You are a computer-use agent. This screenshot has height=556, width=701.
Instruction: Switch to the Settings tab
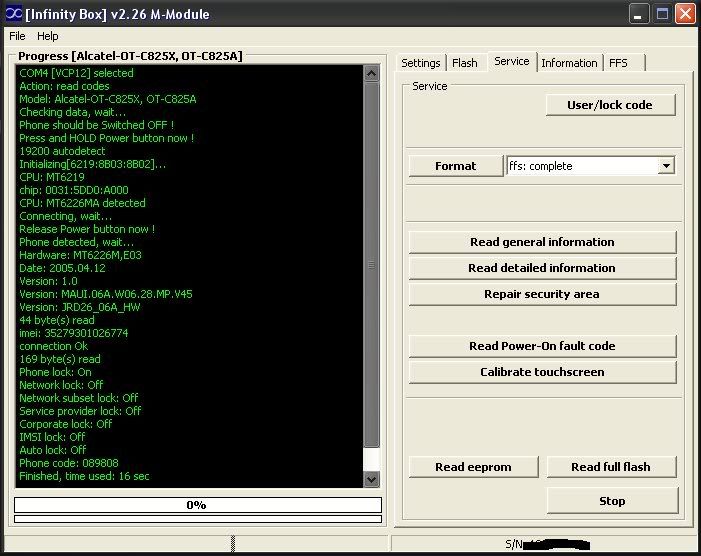coord(420,63)
